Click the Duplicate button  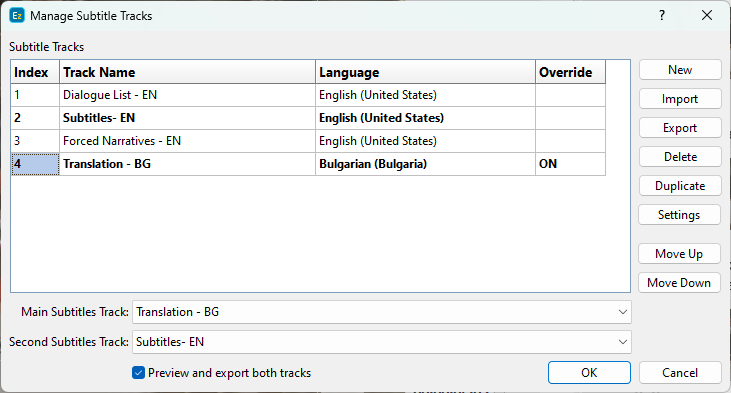click(680, 186)
